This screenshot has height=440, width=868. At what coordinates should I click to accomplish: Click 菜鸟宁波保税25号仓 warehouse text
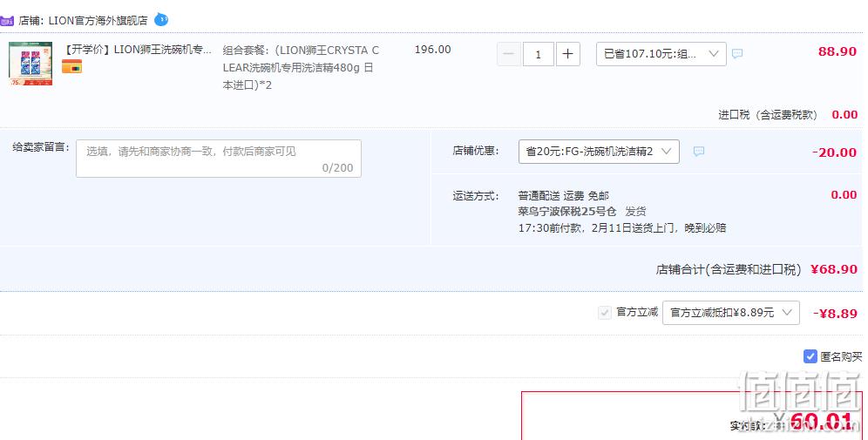click(x=566, y=212)
